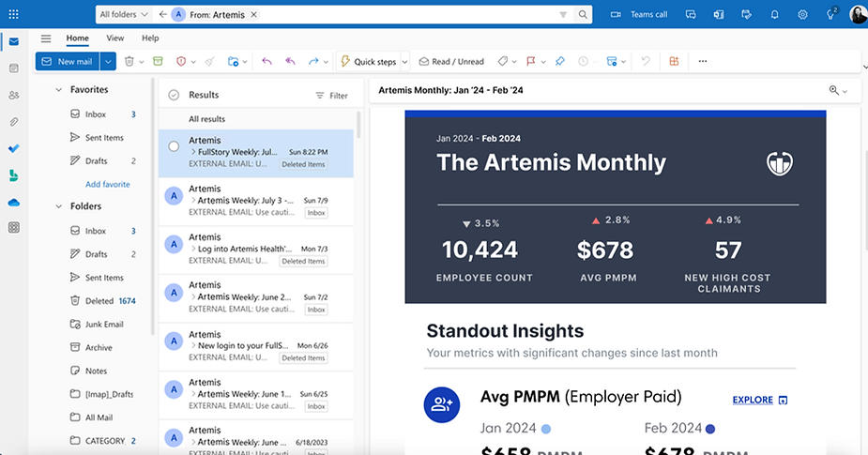The width and height of the screenshot is (868, 455).
Task: Open Log into Artemis Health message
Action: 256,250
